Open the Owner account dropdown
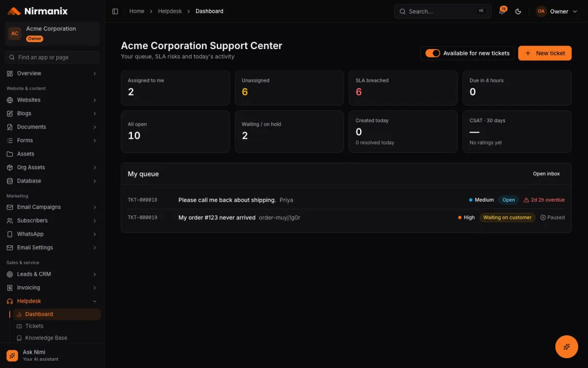The width and height of the screenshot is (588, 368). 557,11
